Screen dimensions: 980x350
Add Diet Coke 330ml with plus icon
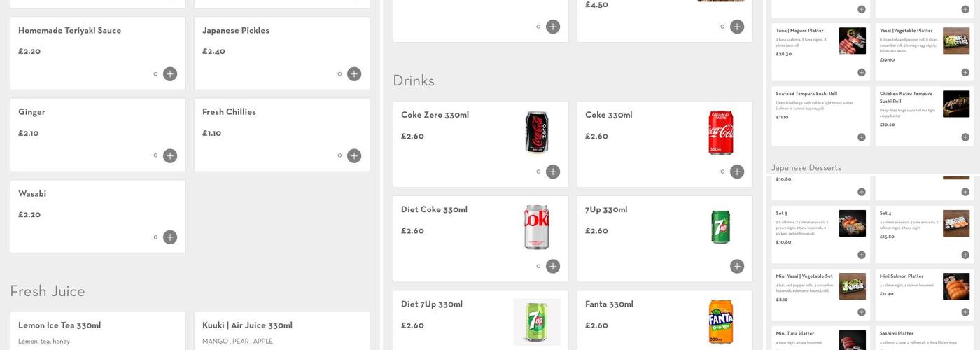point(553,266)
